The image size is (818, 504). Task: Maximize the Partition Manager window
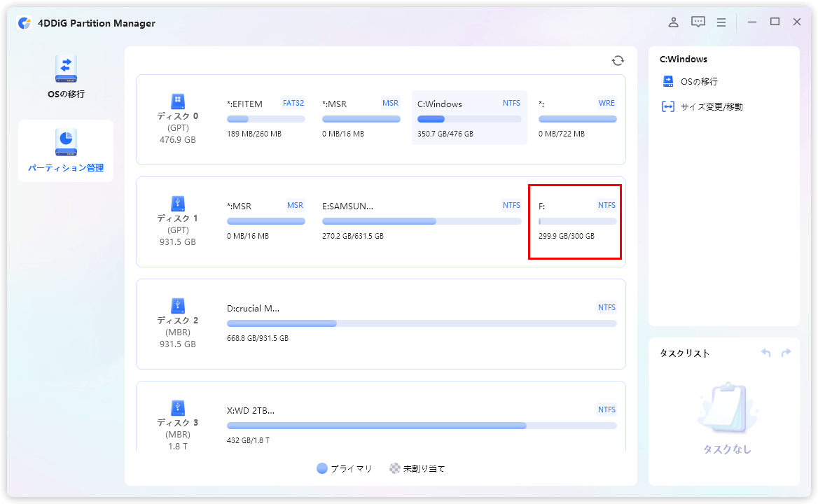(x=775, y=22)
